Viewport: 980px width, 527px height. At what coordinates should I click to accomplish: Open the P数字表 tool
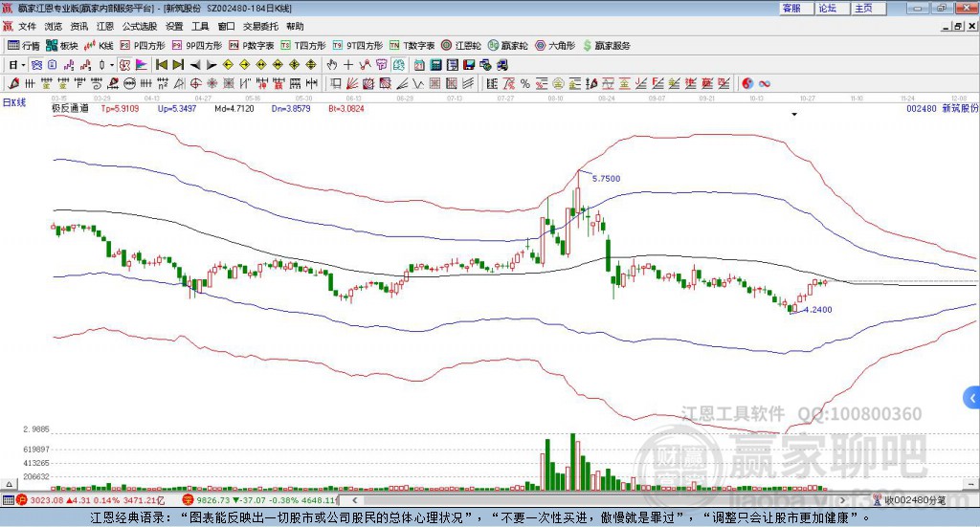(x=252, y=46)
